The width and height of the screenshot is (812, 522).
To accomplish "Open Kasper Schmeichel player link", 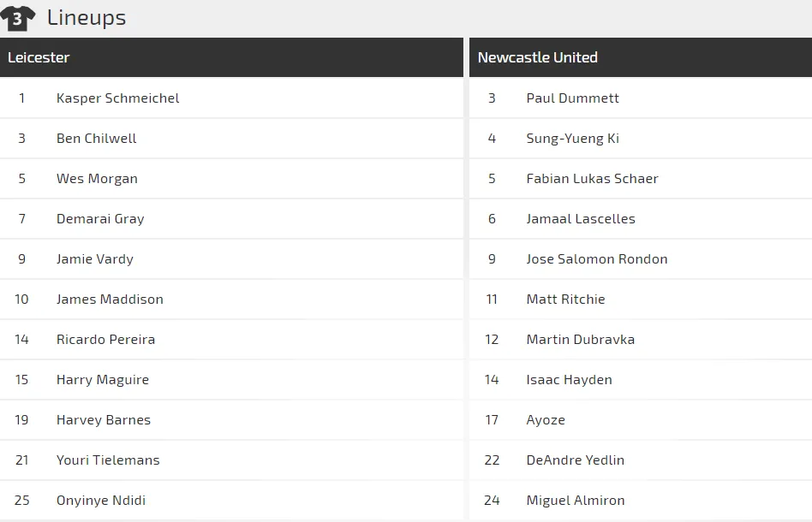I will pyautogui.click(x=117, y=98).
